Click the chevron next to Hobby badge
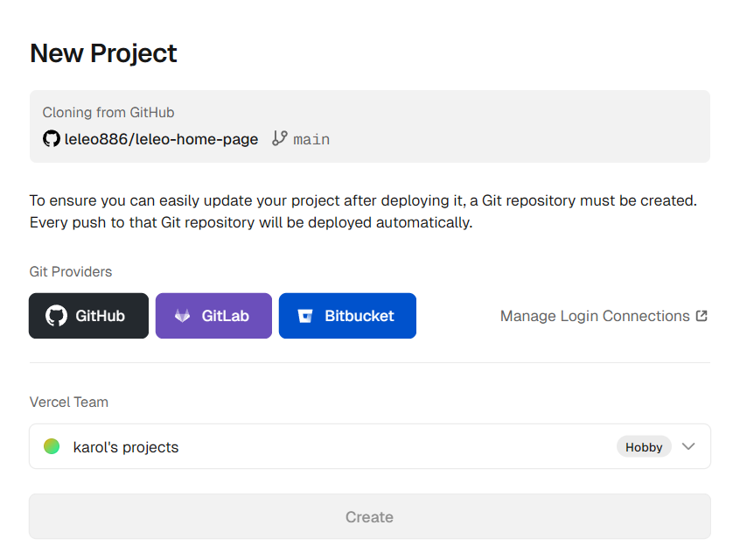Screen dimensions: 740x560 [x=688, y=446]
